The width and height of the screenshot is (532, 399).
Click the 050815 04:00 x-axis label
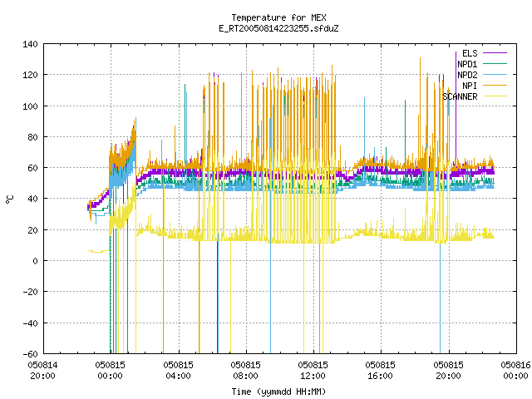coord(178,371)
